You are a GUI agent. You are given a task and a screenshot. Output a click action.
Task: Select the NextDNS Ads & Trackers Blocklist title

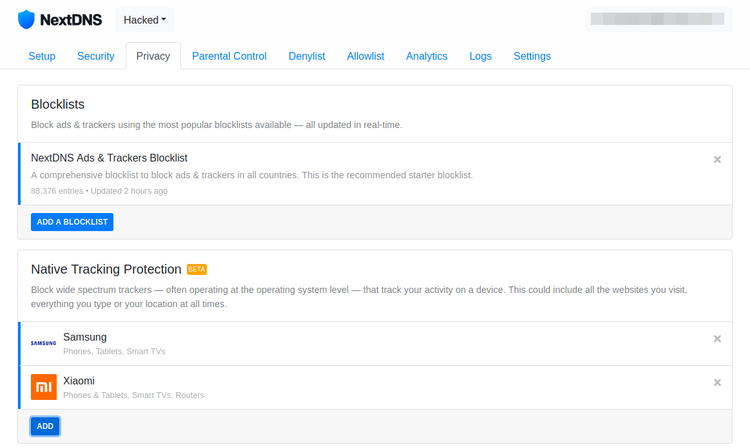coord(109,158)
